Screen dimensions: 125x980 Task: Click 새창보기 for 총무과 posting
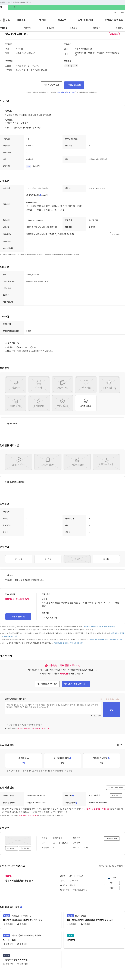[112, 888]
